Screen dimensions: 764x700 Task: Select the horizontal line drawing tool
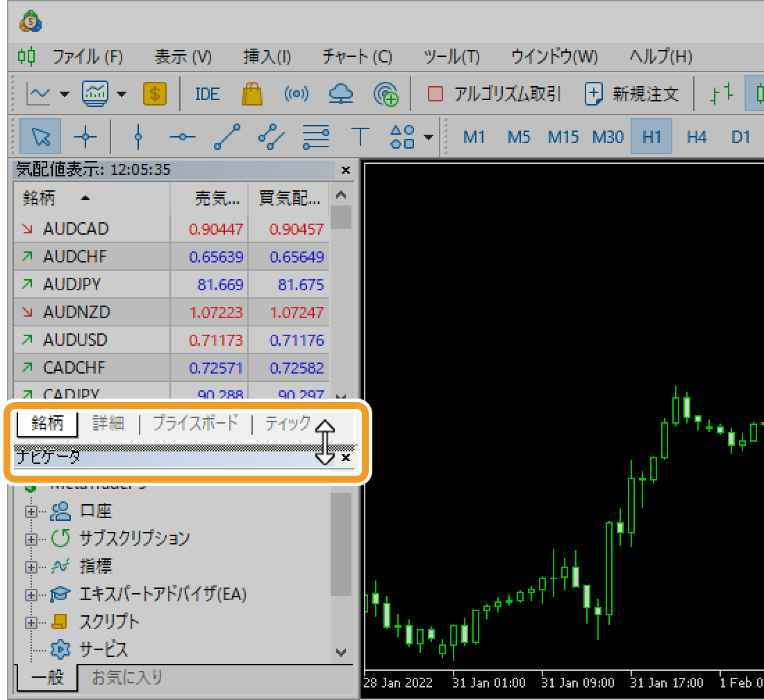point(183,137)
